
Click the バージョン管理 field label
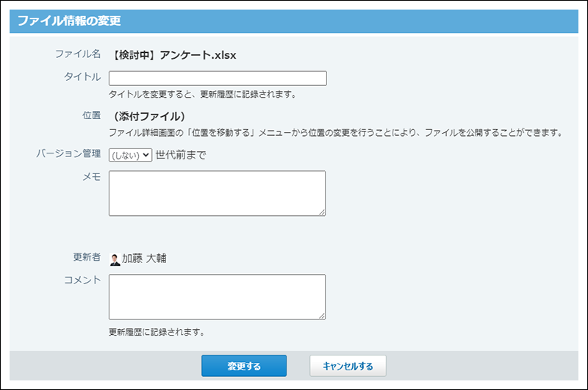(x=68, y=154)
